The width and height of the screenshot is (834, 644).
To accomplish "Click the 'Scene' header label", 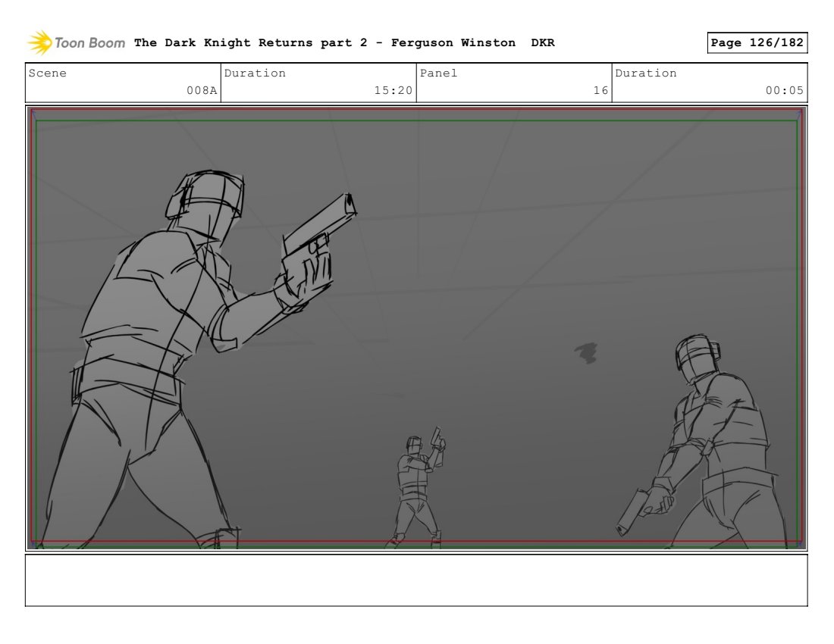I will [x=47, y=73].
